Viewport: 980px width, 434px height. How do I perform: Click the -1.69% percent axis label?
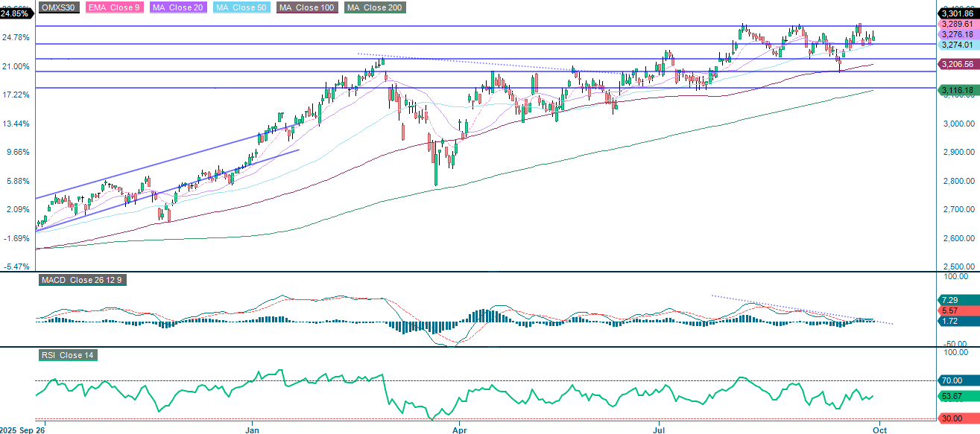[17, 238]
